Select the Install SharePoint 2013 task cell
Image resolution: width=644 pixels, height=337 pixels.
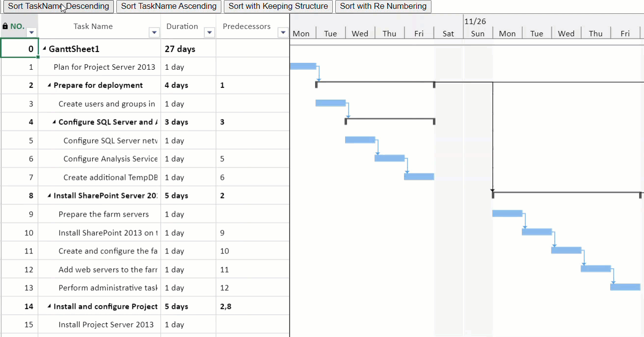pos(99,233)
